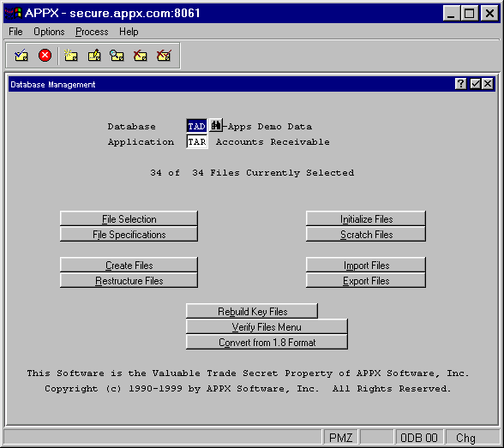This screenshot has width=504, height=448.
Task: Click the Initialize Files button
Action: click(366, 218)
